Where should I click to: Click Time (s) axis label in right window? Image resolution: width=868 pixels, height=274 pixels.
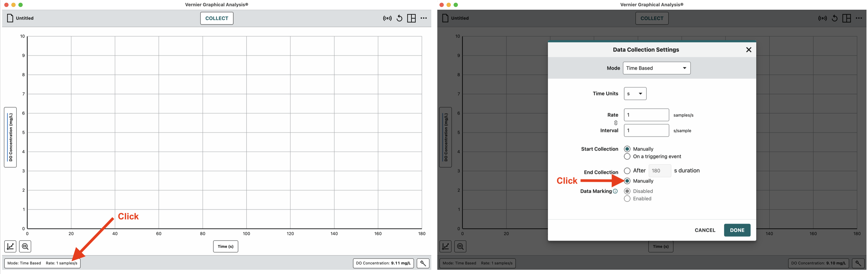point(661,246)
